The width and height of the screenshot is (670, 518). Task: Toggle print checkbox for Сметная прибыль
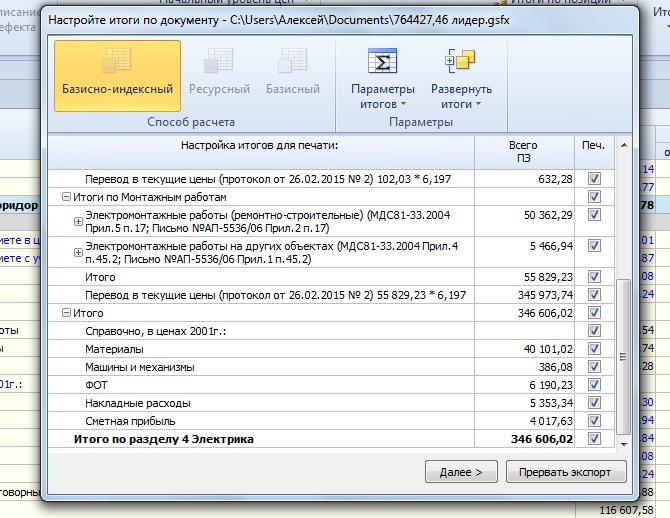click(x=594, y=421)
